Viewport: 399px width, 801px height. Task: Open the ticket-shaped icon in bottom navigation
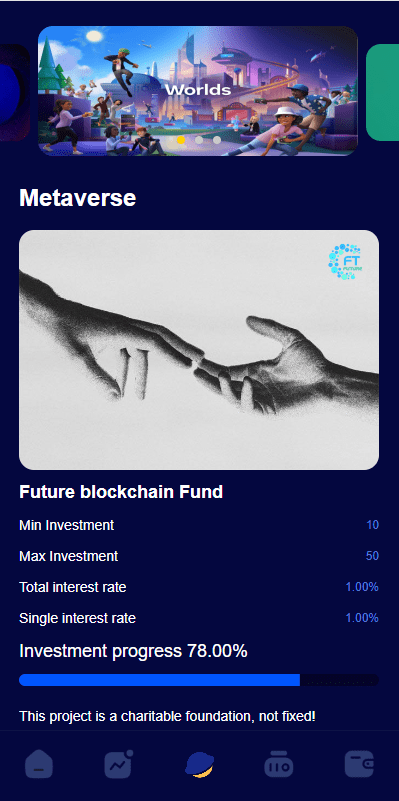(279, 764)
